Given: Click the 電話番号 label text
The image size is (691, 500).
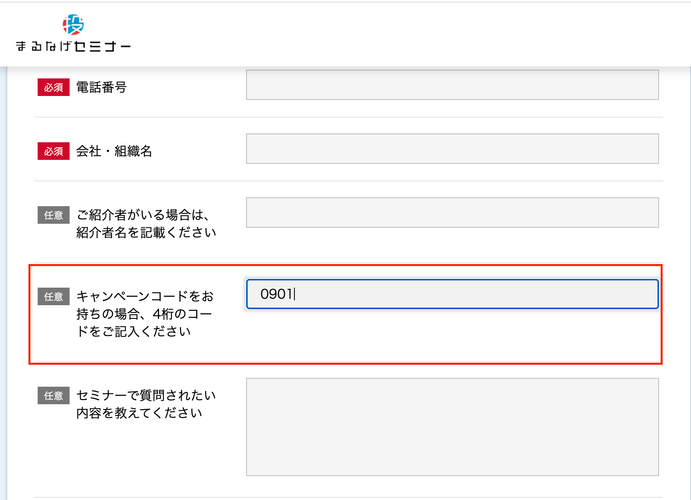Looking at the screenshot, I should click(101, 87).
